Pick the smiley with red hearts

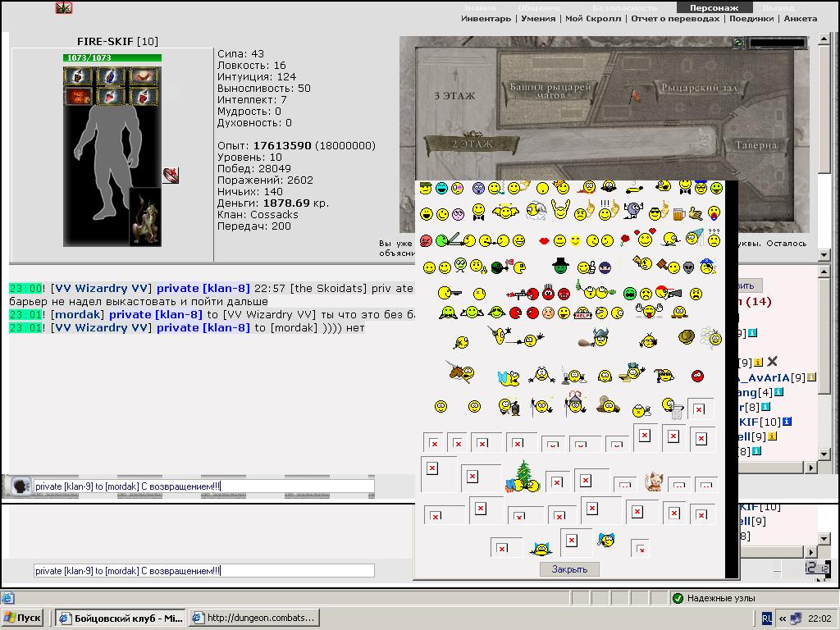coord(645,238)
